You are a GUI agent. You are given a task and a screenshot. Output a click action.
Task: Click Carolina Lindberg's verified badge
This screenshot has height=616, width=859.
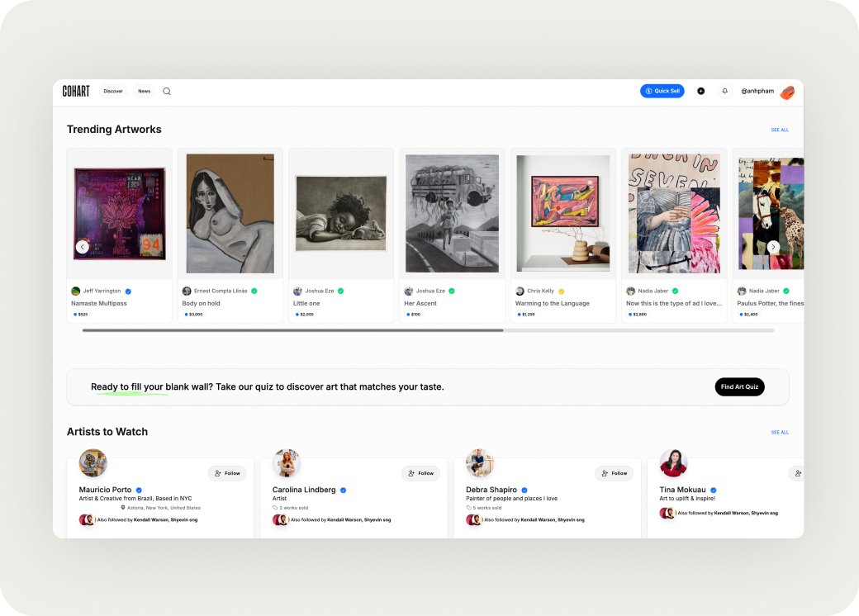[344, 490]
